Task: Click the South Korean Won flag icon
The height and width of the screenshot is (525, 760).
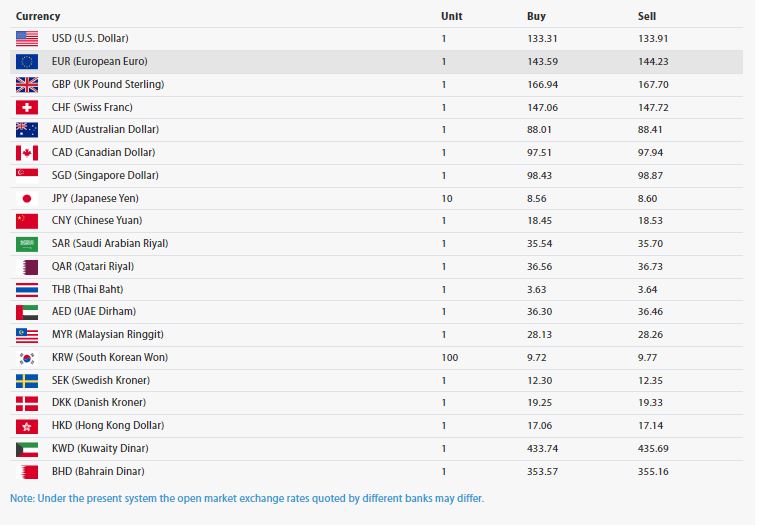Action: [x=27, y=357]
